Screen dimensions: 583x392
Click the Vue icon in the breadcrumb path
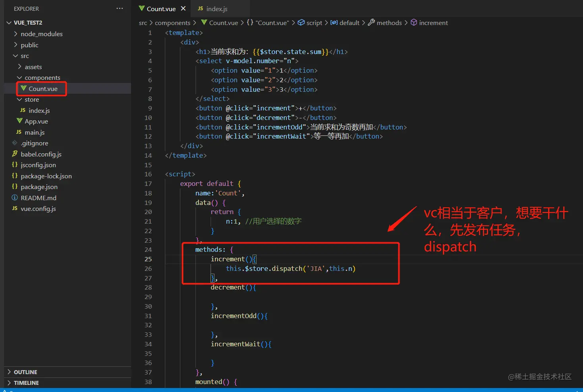tap(204, 22)
